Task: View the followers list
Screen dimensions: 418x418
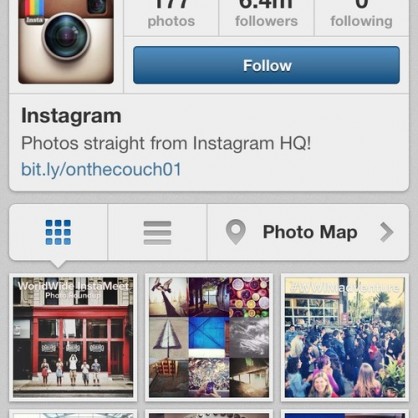Action: (x=266, y=16)
